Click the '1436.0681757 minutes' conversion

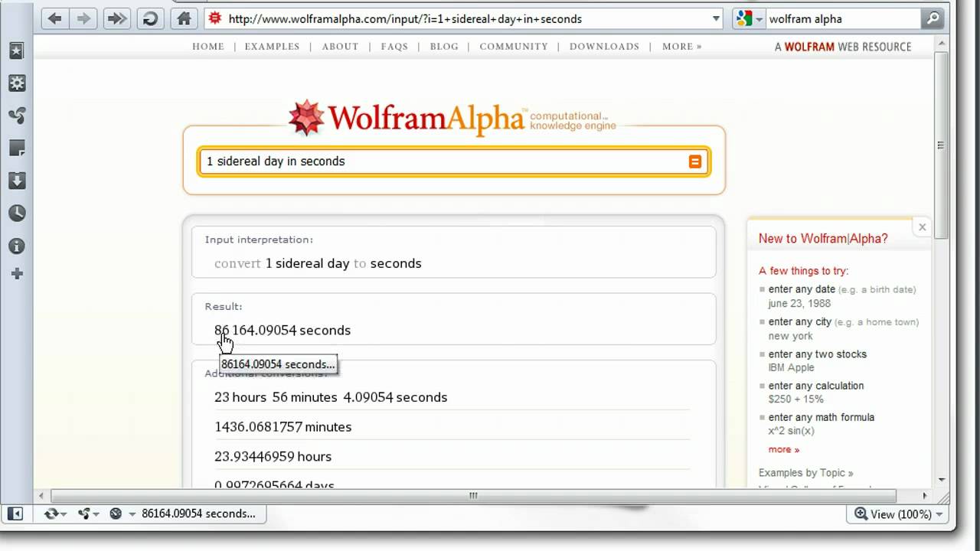(283, 427)
